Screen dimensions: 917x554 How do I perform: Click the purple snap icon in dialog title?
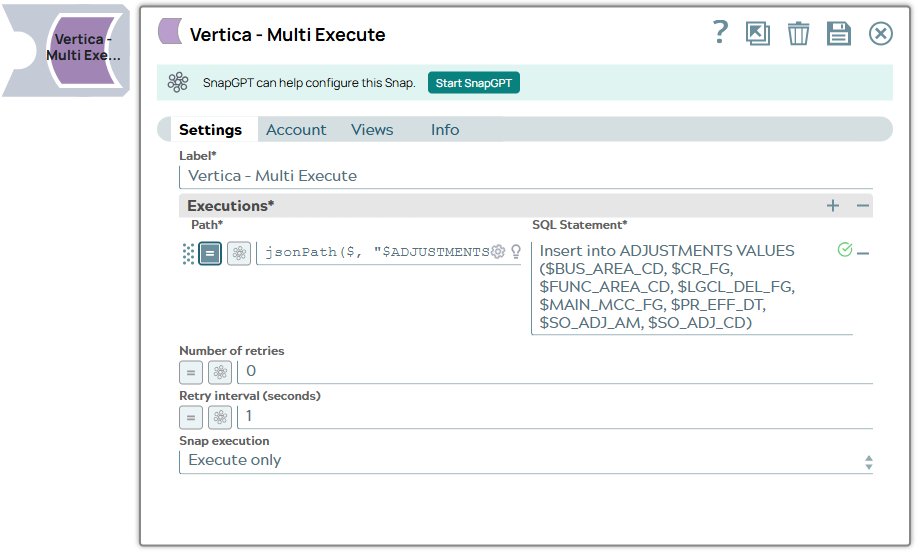pos(170,31)
